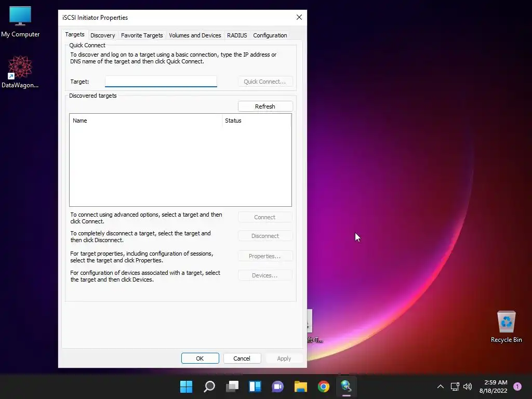This screenshot has width=532, height=399.
Task: Open clock and date flyout
Action: tap(494, 387)
